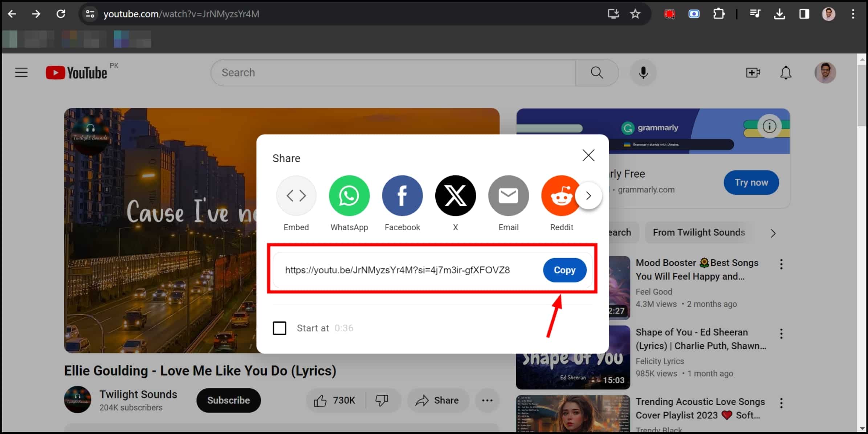Share the video to Reddit
This screenshot has height=434, width=868.
(x=561, y=196)
